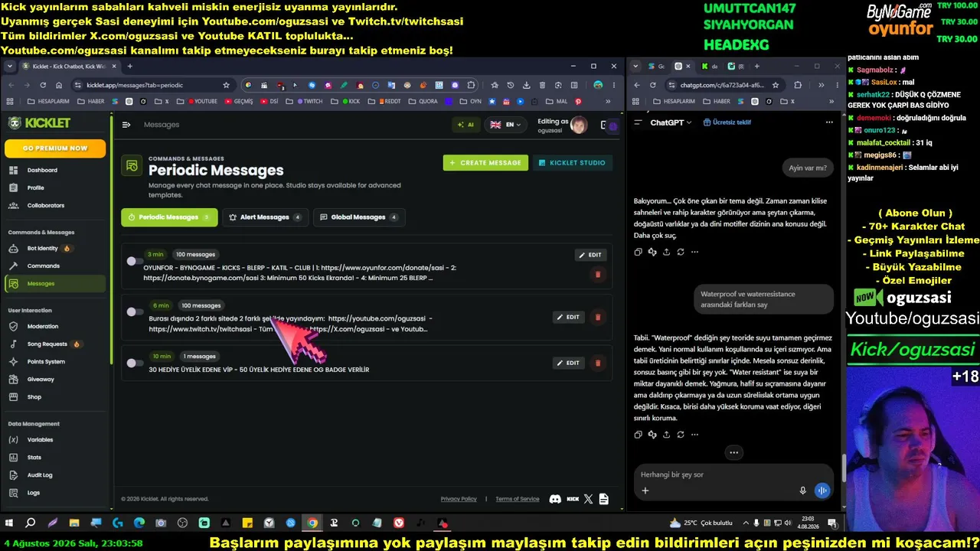The height and width of the screenshot is (551, 980).
Task: Collapse the Kicklet sidebar with the menu icon
Action: [126, 125]
